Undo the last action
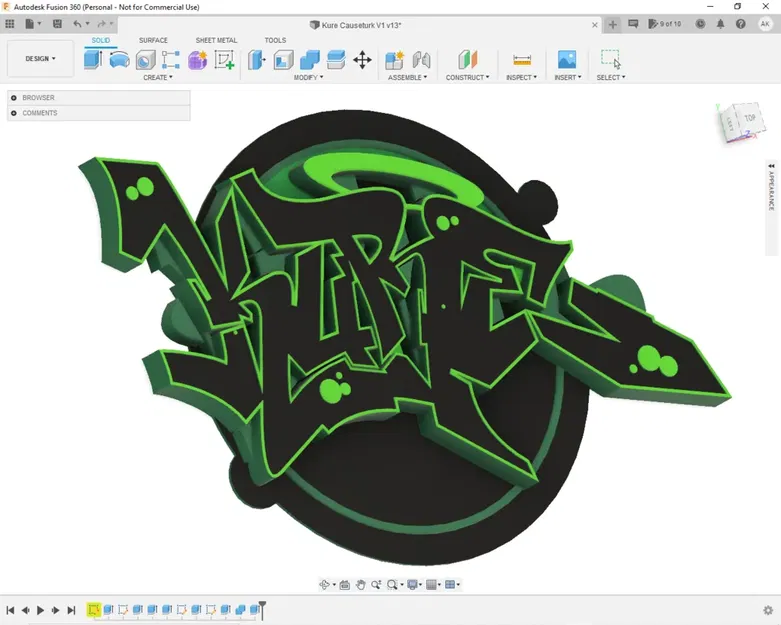The width and height of the screenshot is (781, 625). tap(77, 23)
